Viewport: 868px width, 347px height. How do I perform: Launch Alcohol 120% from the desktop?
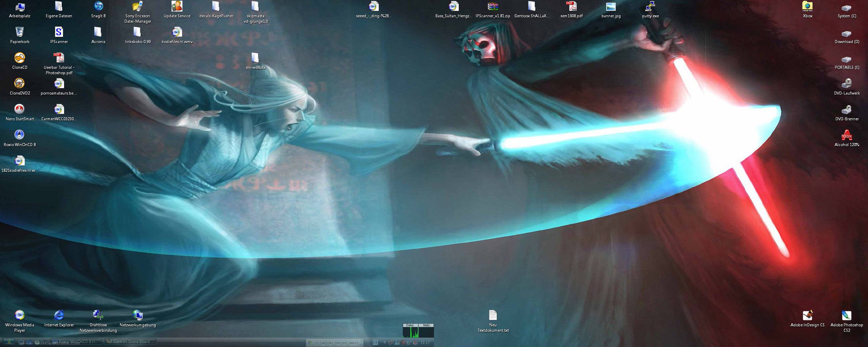pyautogui.click(x=847, y=139)
